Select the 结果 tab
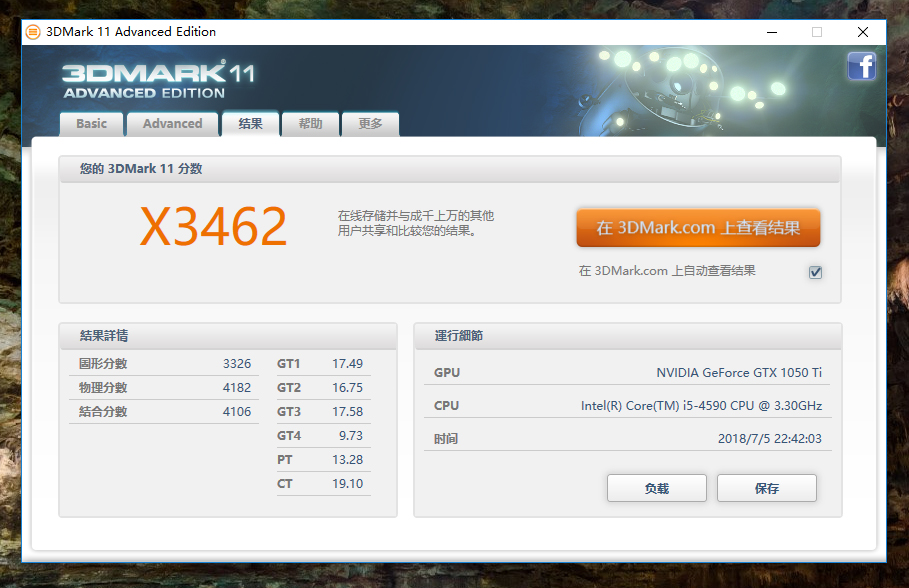Image resolution: width=909 pixels, height=588 pixels. 250,124
